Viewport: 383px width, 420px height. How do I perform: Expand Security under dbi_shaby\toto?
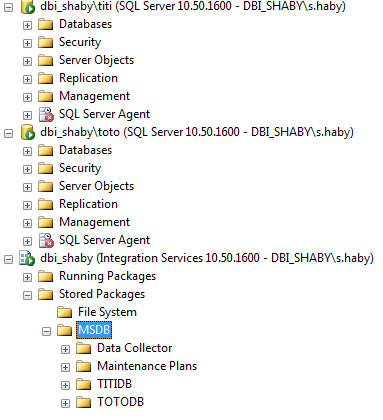[x=27, y=170]
